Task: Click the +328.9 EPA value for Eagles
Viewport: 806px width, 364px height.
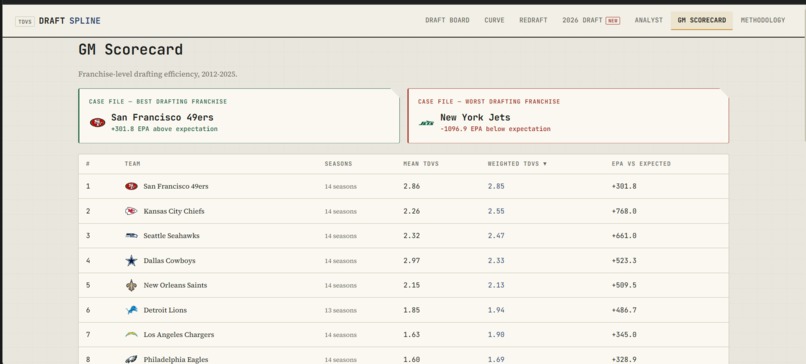Action: click(624, 359)
